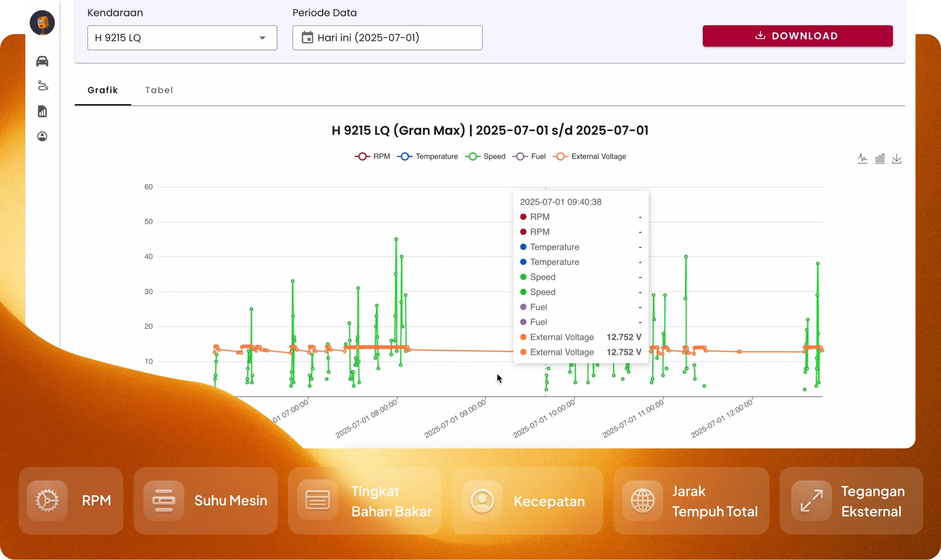Viewport: 941px width, 560px height.
Task: Open the reports sidebar icon
Action: tap(42, 111)
